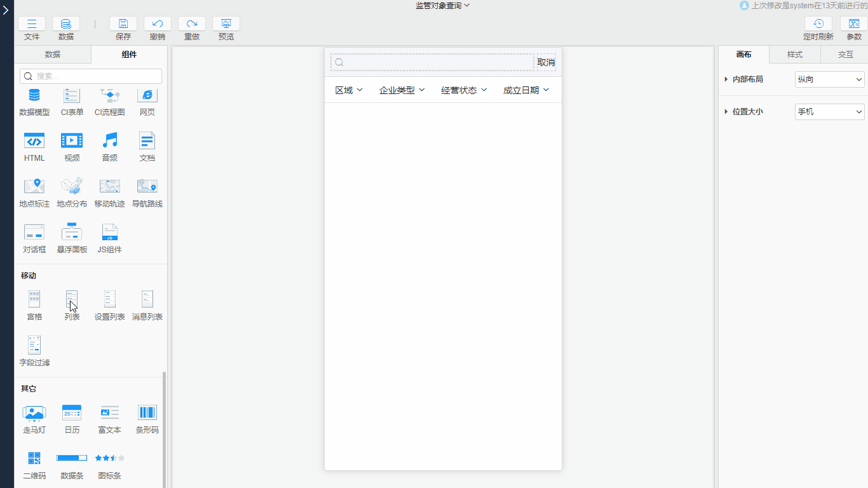The height and width of the screenshot is (488, 868).
Task: Pick the QR code (二维码) component
Action: [x=34, y=459]
